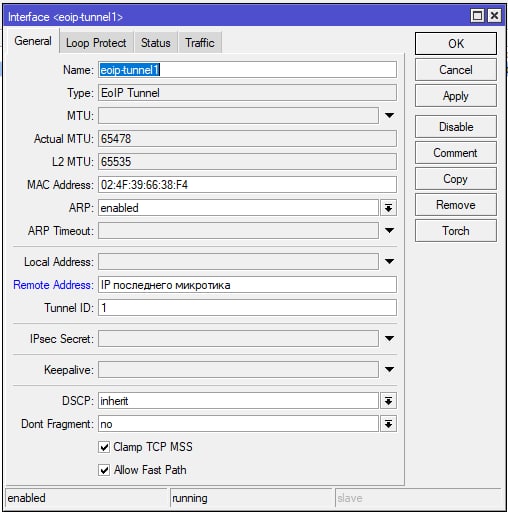Viewport: 508px width, 514px height.
Task: Launch Torch on this interface
Action: pos(456,231)
